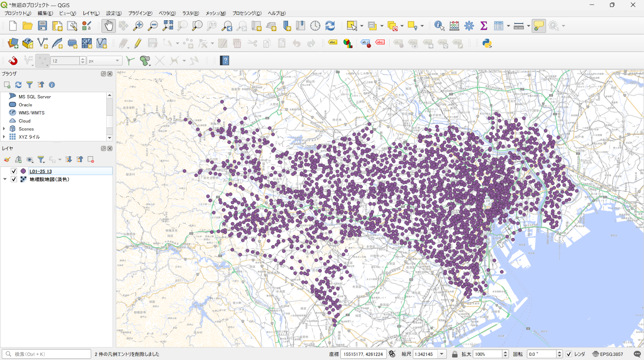Open the statistical summary sigma icon
644x360 pixels.
point(484,26)
